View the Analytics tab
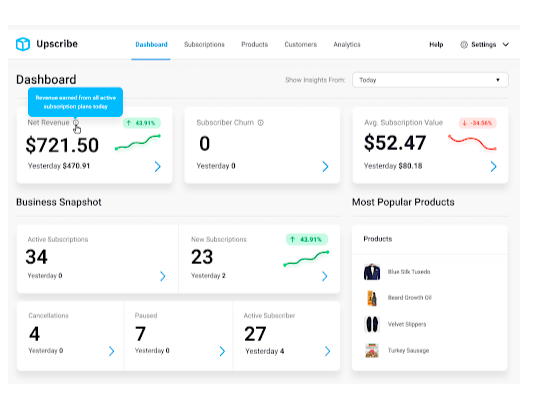 [347, 45]
